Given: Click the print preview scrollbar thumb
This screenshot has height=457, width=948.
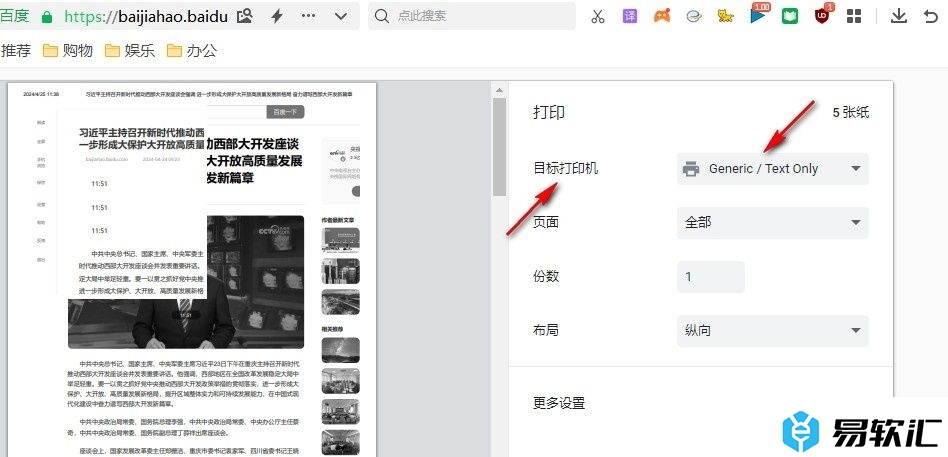Looking at the screenshot, I should coord(499,147).
